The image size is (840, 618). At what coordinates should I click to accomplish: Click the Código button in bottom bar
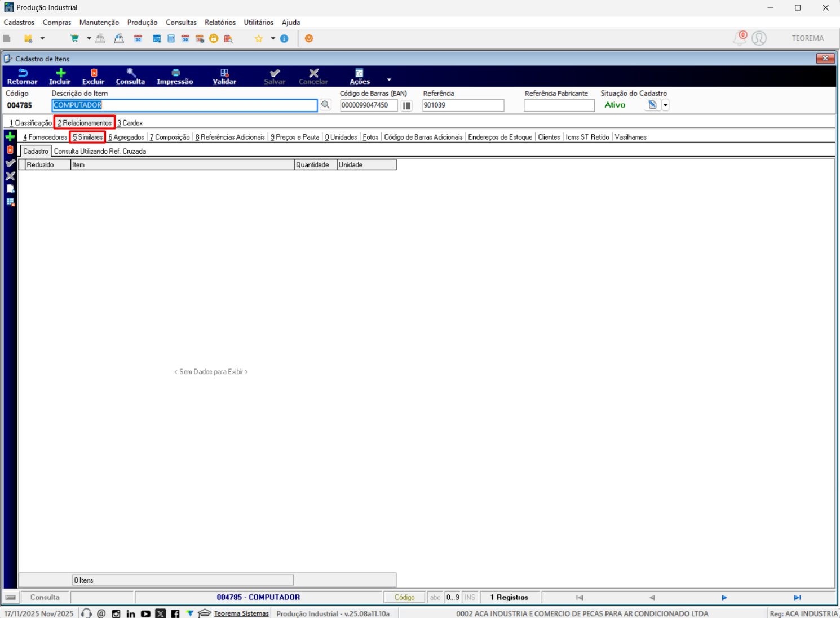[x=404, y=597]
